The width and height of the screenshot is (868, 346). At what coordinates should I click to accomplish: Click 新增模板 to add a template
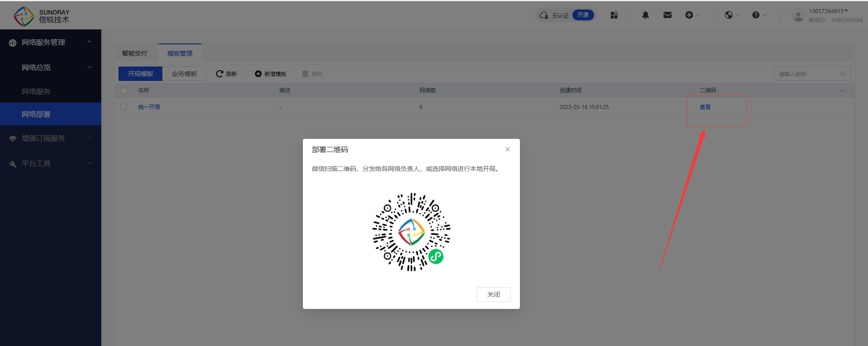[271, 74]
